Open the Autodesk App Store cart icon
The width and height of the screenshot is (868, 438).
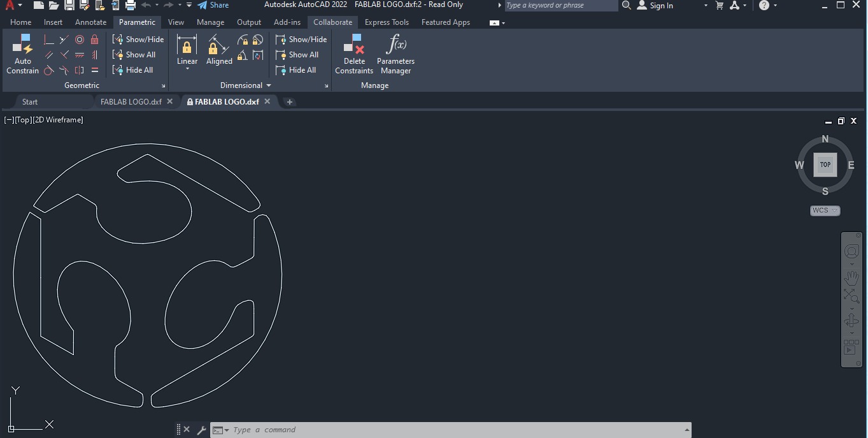click(x=720, y=5)
